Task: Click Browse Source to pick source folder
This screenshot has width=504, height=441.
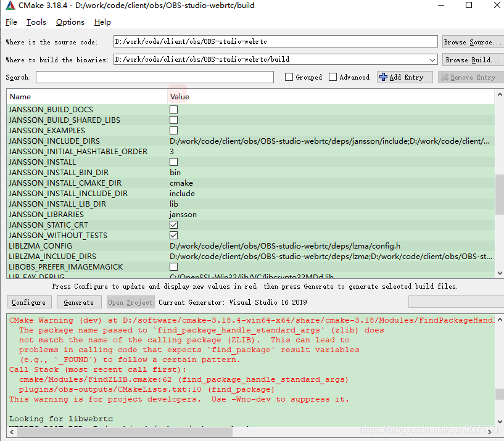Action: [472, 41]
